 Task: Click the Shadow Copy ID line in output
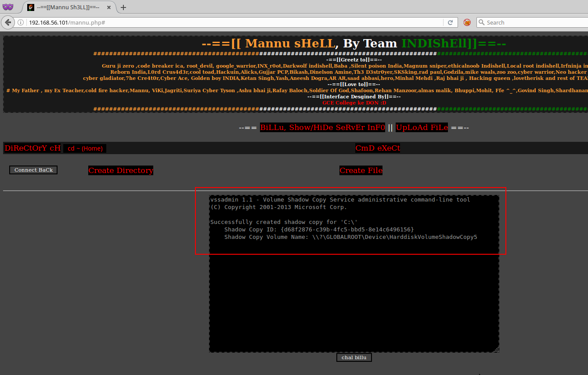pyautogui.click(x=319, y=230)
